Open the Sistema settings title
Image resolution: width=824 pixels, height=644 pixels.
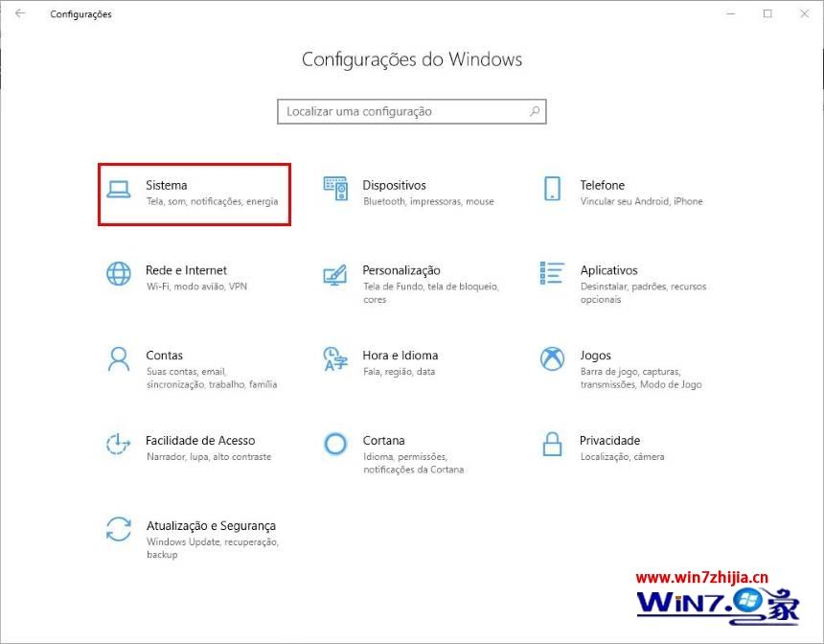pyautogui.click(x=166, y=185)
